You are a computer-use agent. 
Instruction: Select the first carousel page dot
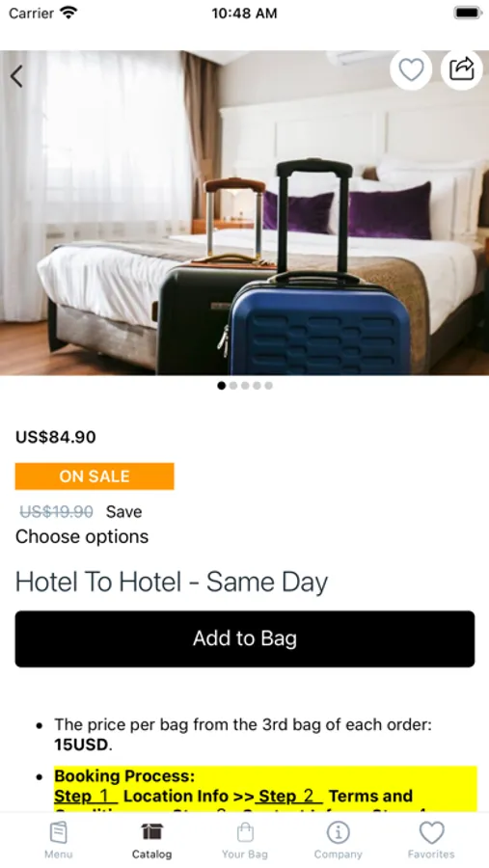[x=222, y=385]
